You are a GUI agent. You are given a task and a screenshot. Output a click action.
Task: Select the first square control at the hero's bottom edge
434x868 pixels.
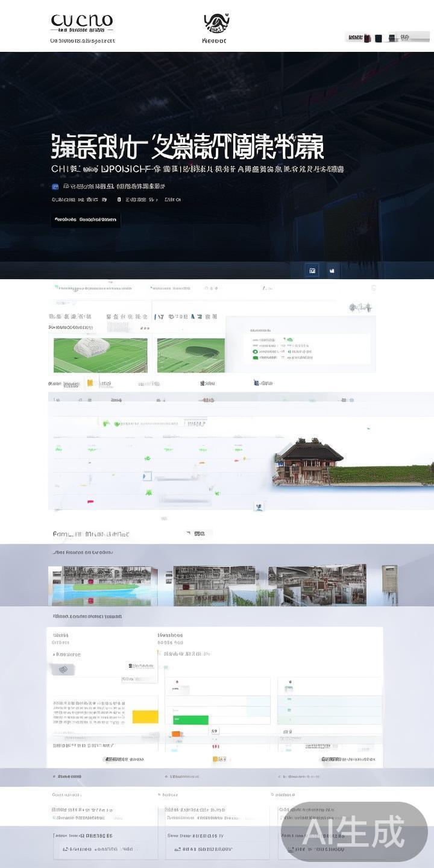(x=312, y=271)
